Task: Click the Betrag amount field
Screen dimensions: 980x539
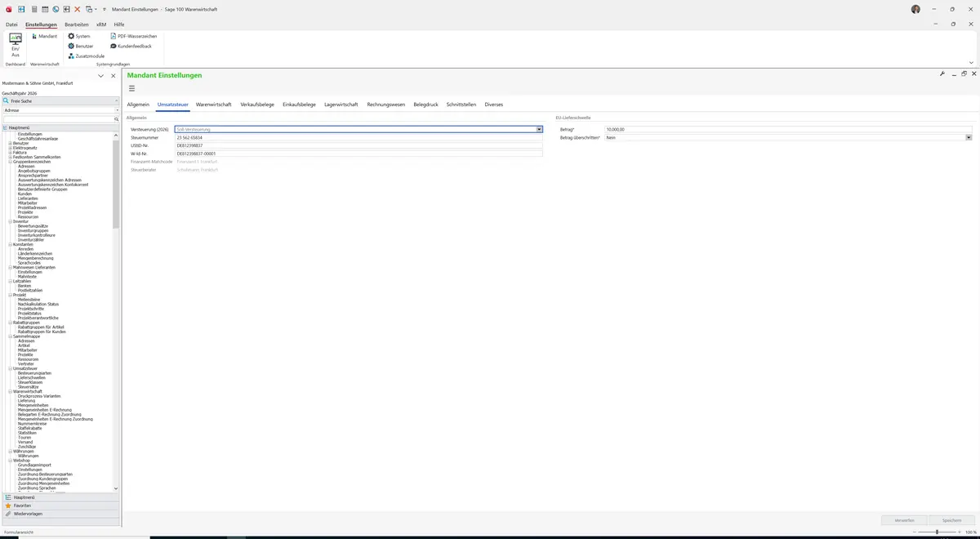Action: [x=788, y=129]
